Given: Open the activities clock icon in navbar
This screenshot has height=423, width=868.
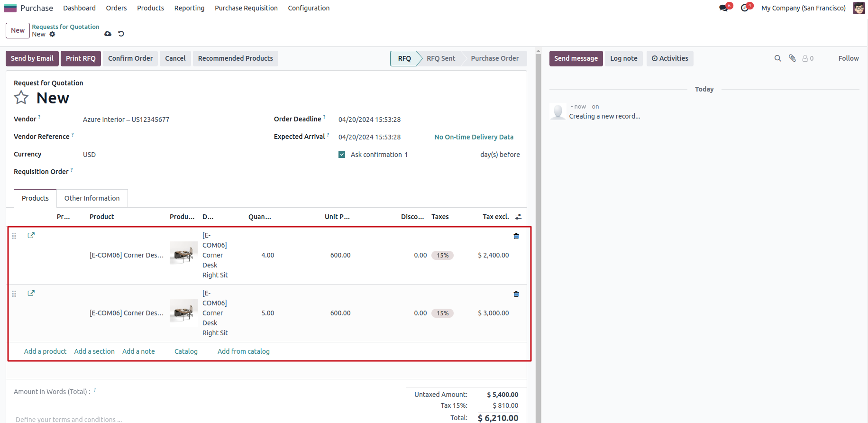Looking at the screenshot, I should [x=745, y=8].
